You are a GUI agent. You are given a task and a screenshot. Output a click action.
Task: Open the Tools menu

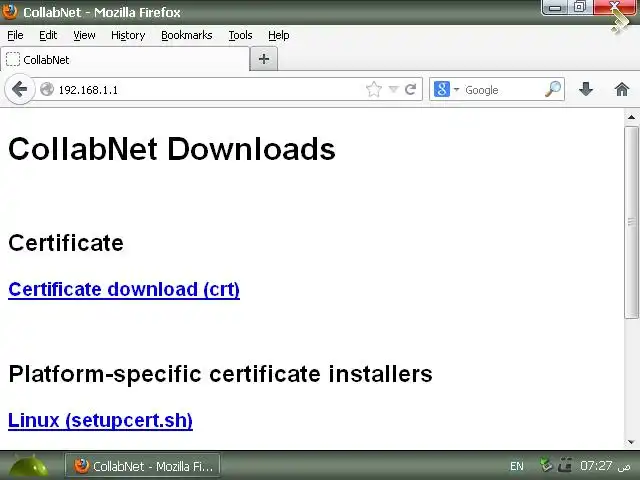coord(240,36)
